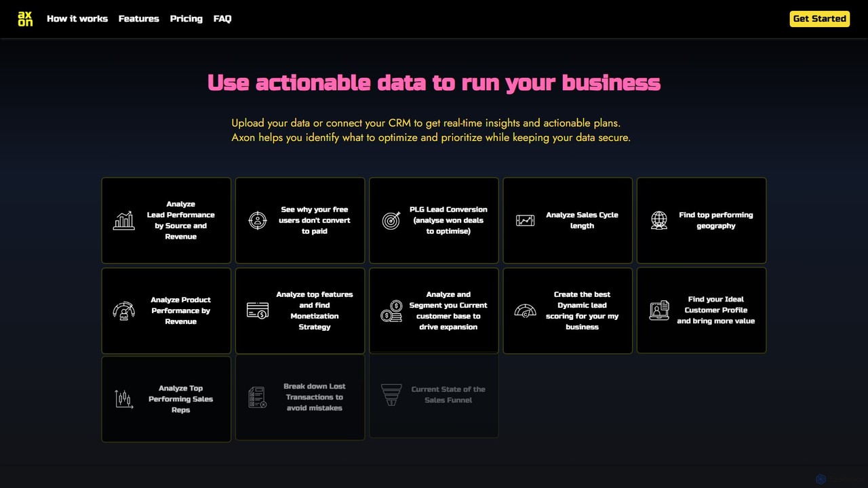Select the 'See why your free users don't convert' text
Image resolution: width=868 pixels, height=488 pixels.
tap(315, 220)
